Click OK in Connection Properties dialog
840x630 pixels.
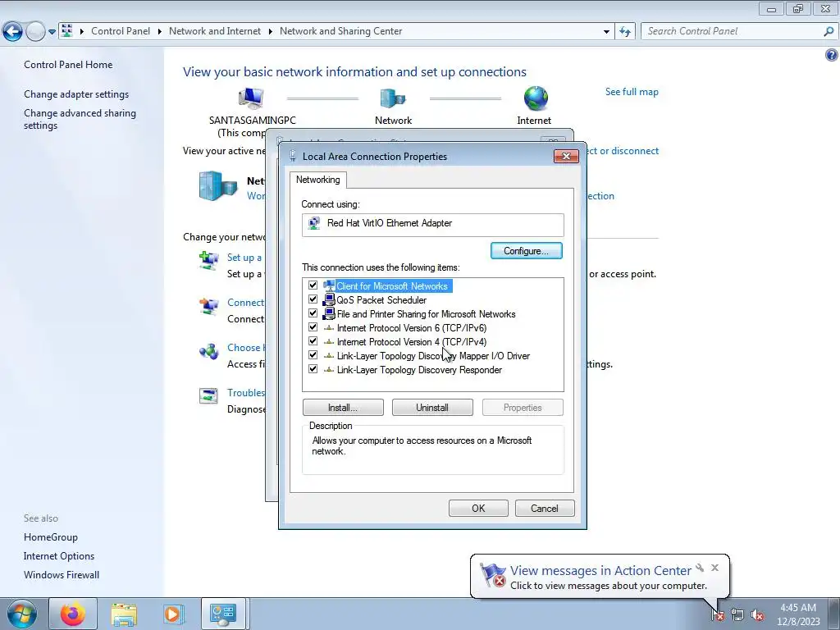(478, 509)
